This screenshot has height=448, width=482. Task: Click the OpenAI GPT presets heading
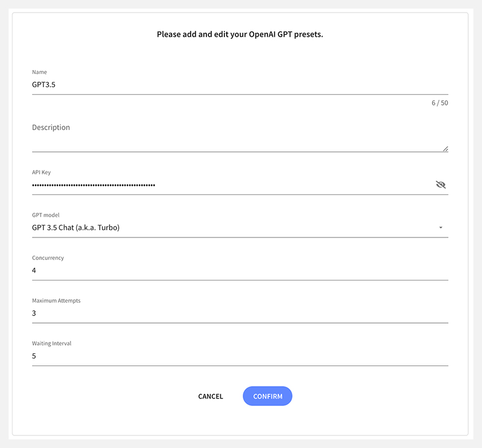click(240, 34)
